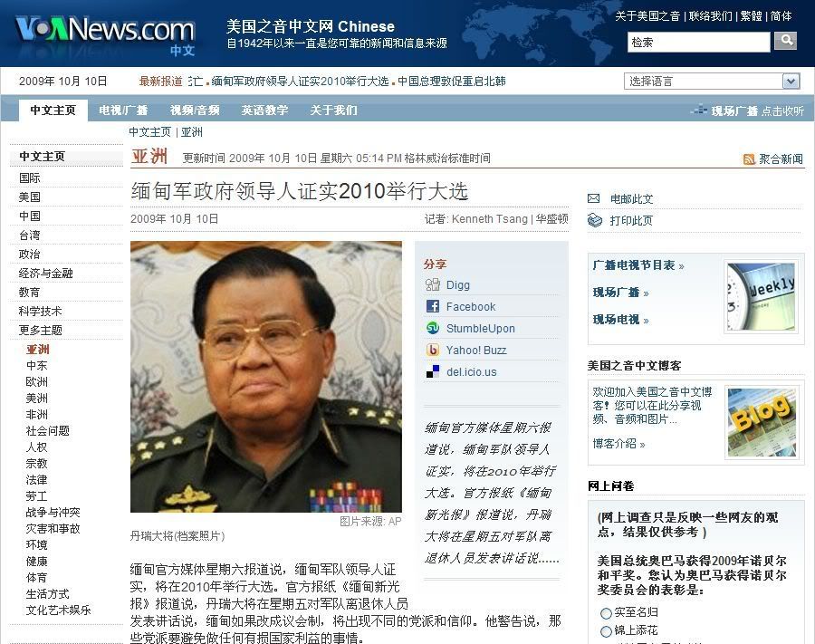Image resolution: width=815 pixels, height=644 pixels.
Task: Expand 广播电视节目表 link arrow
Action: coord(681,266)
